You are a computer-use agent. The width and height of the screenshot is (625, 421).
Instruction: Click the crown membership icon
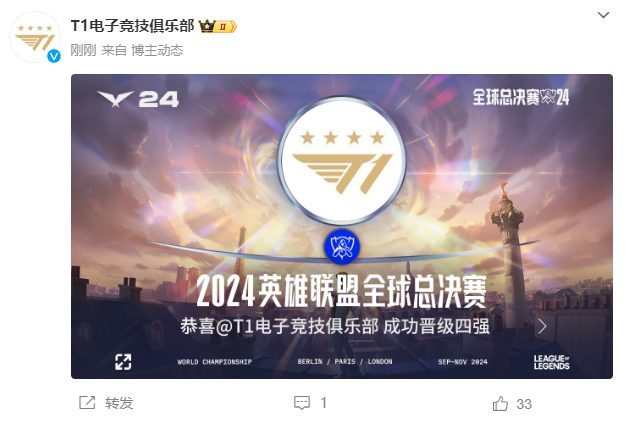207,26
